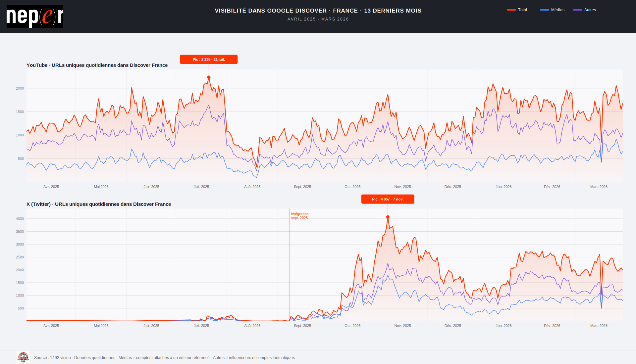Toggle the Autres legend series

click(x=590, y=10)
